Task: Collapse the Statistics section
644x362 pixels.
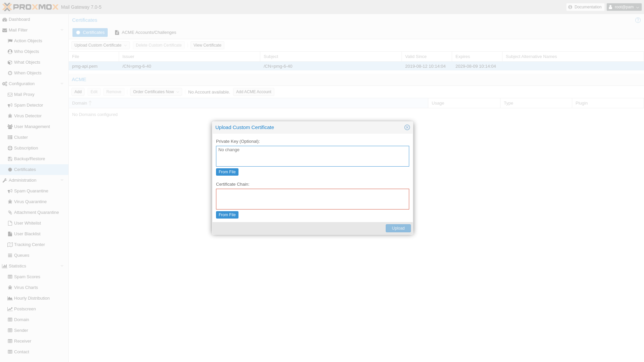Action: [62, 266]
